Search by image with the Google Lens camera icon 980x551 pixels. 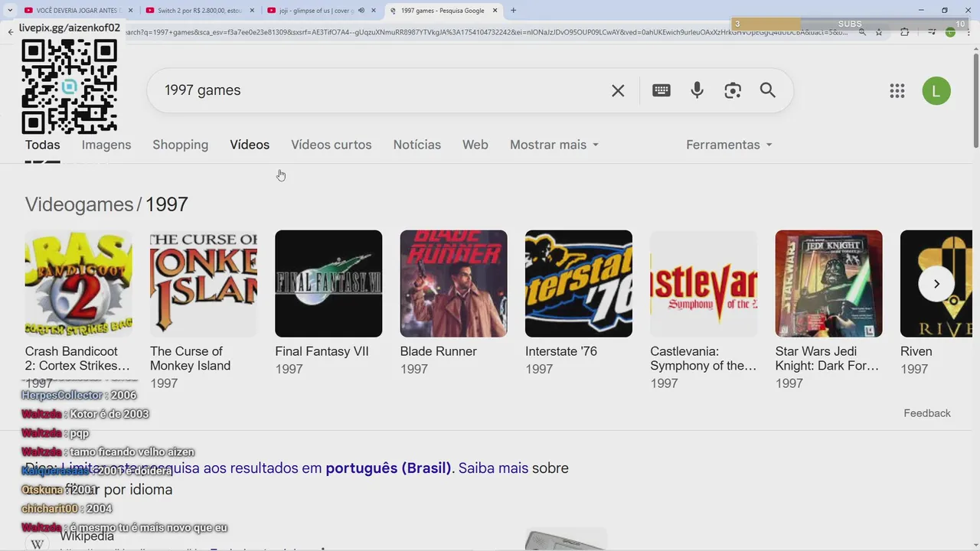pyautogui.click(x=733, y=90)
